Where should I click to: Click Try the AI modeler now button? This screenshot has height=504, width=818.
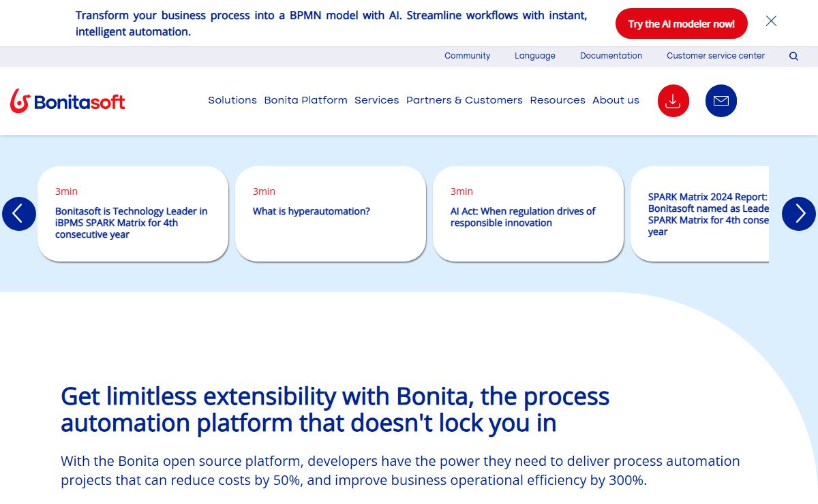(x=682, y=24)
